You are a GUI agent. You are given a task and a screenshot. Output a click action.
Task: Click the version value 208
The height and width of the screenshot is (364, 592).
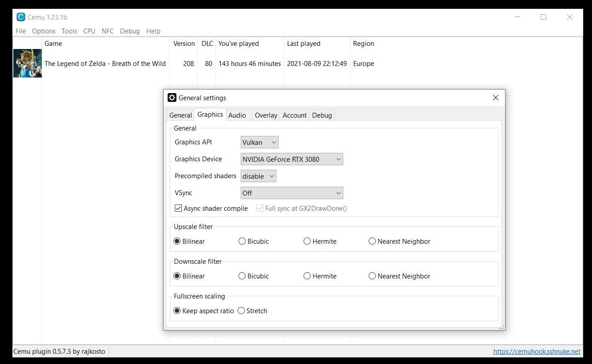tap(189, 64)
